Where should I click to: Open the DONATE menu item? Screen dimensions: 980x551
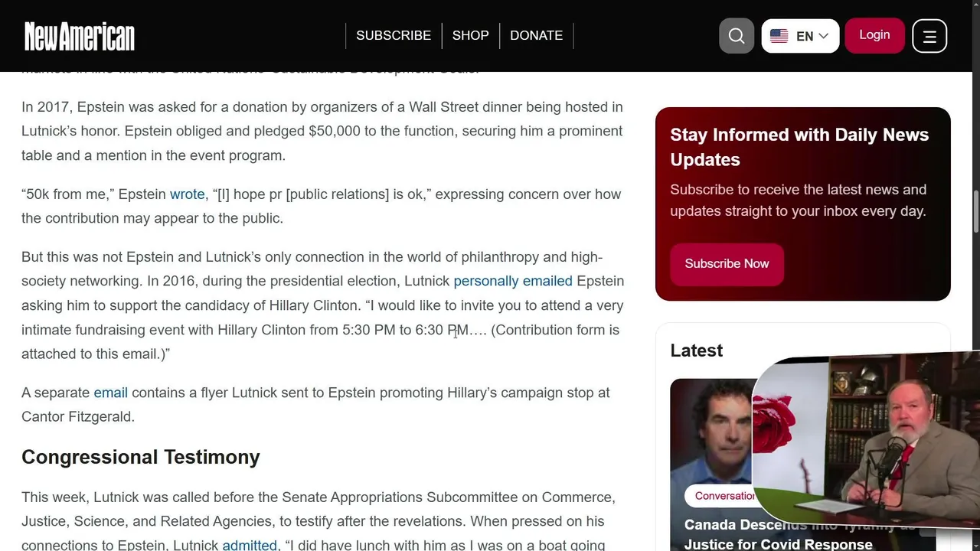536,35
